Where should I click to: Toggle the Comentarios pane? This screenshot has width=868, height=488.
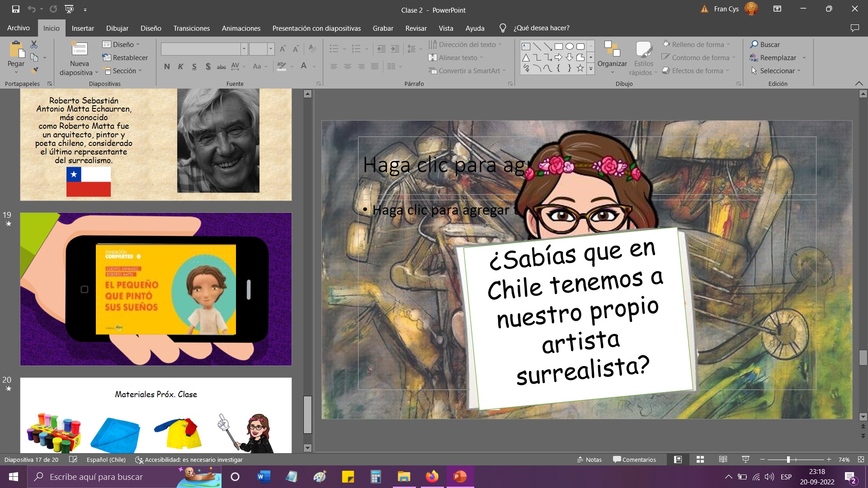[x=634, y=460]
